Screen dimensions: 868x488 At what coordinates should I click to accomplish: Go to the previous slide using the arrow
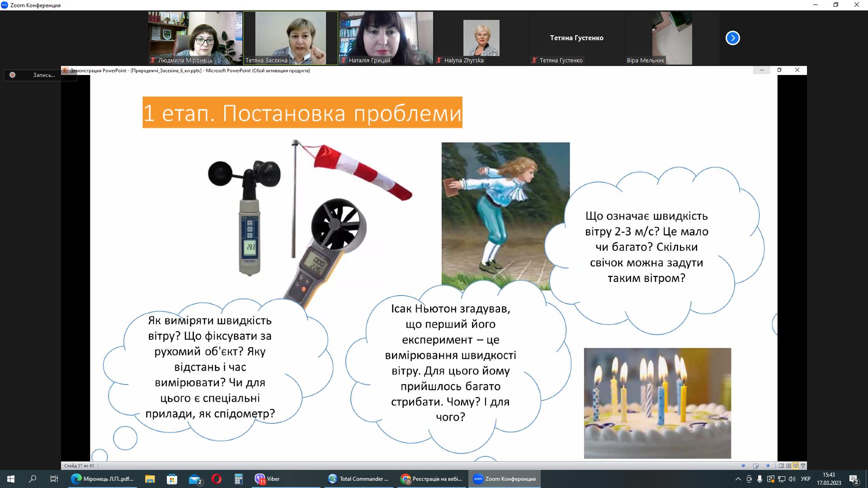(743, 465)
